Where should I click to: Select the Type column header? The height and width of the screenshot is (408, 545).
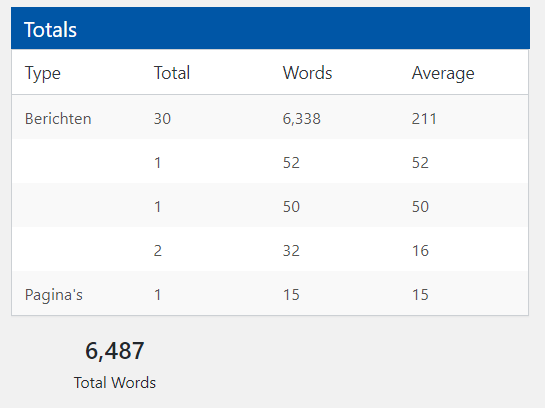coord(43,73)
